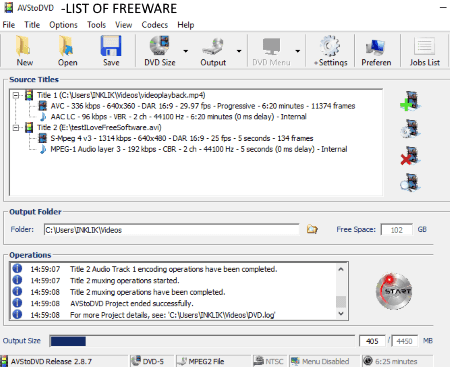The height and width of the screenshot is (367, 450).
Task: Click the 4450 MB capacity field
Action: coord(404,341)
